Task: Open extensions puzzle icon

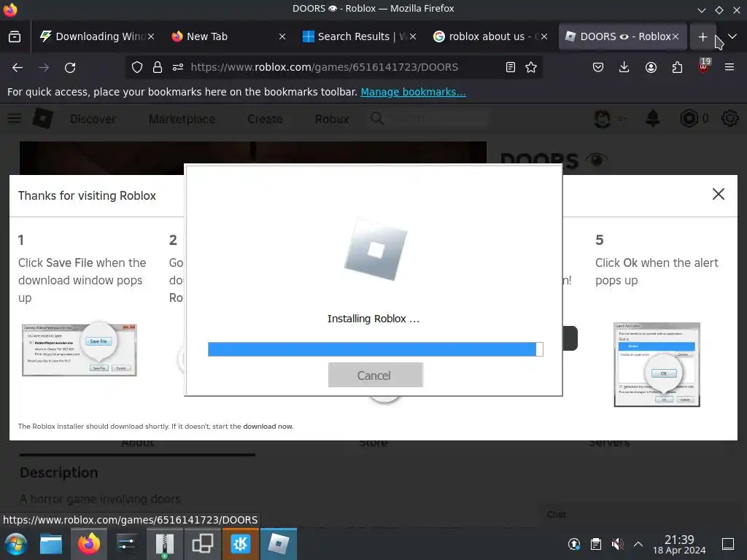Action: coord(677,68)
